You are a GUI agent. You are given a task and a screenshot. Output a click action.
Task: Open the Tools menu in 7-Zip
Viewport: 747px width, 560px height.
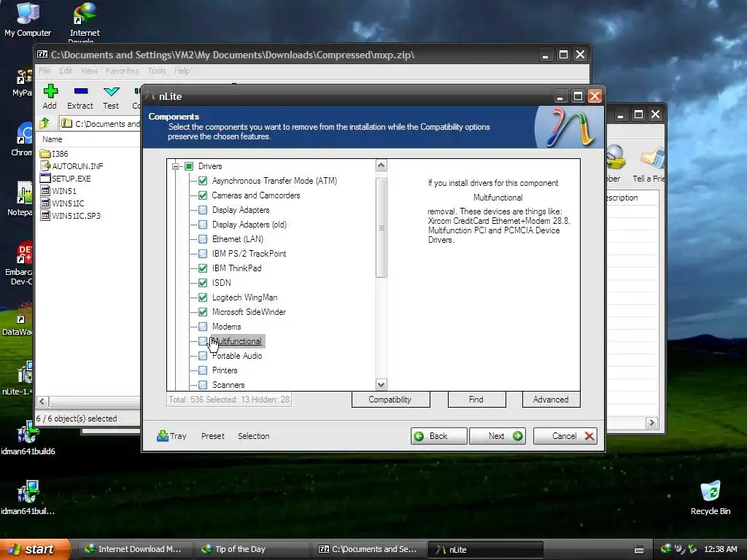tap(157, 71)
